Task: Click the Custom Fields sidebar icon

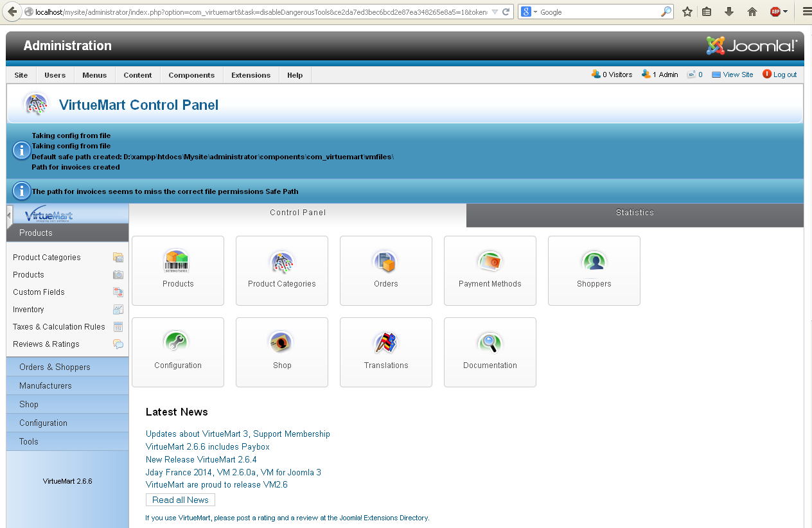Action: click(118, 292)
